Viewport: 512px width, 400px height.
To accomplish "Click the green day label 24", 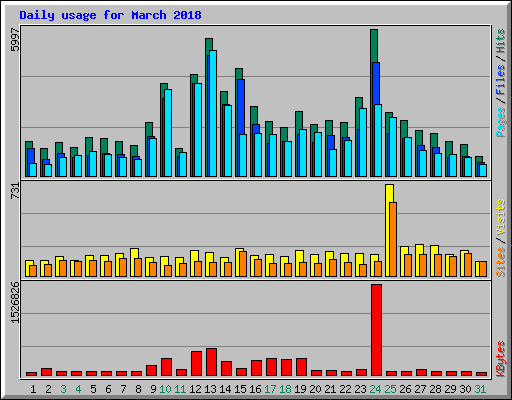I will [375, 389].
